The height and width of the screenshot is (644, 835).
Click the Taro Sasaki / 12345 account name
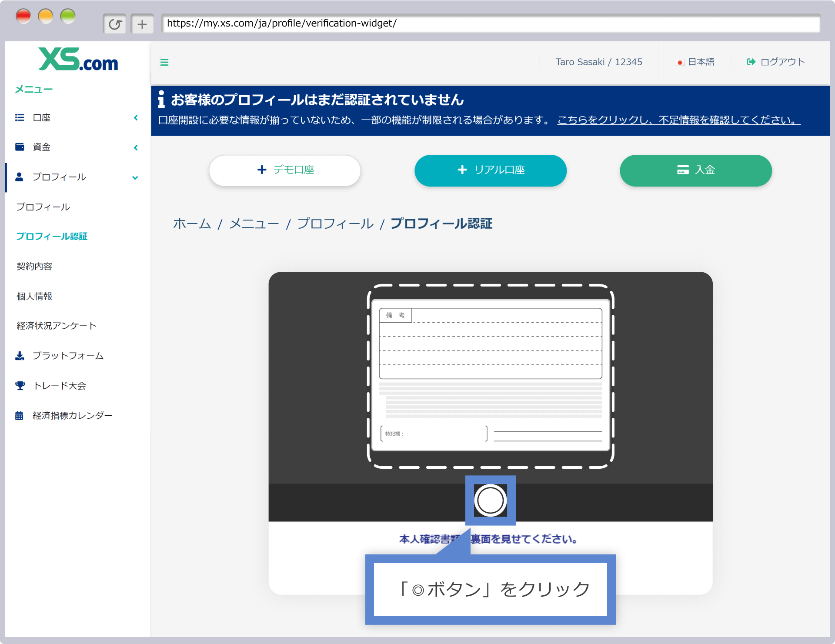(599, 62)
